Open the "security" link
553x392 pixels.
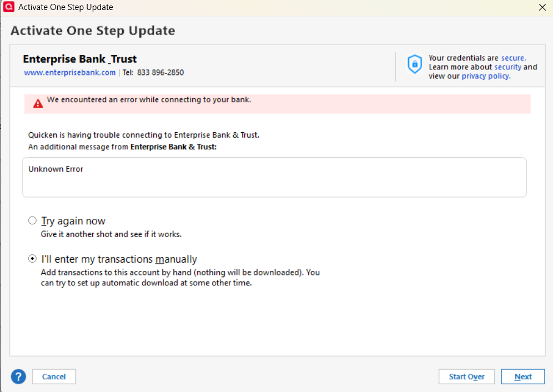pos(507,67)
